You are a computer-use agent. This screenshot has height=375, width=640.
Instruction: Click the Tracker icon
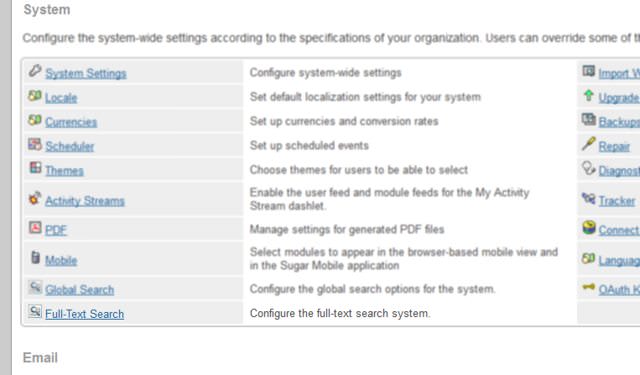coord(589,198)
